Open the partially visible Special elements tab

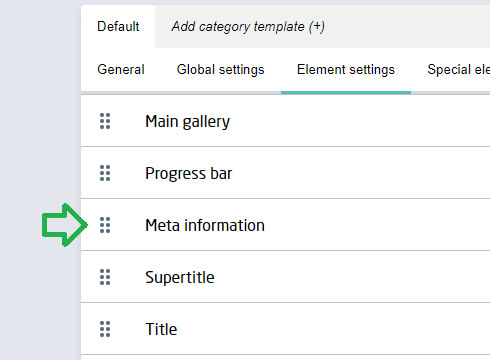coord(458,70)
